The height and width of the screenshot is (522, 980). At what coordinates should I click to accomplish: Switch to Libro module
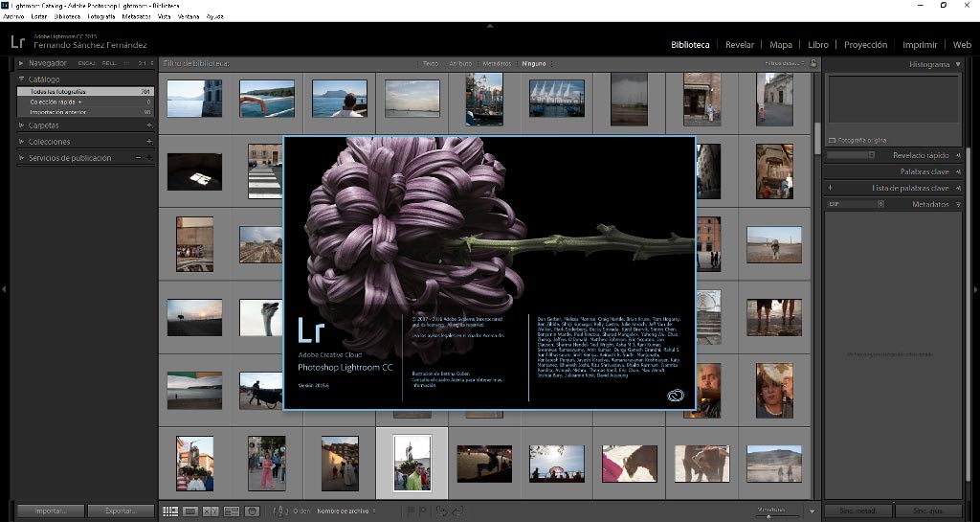coord(818,45)
